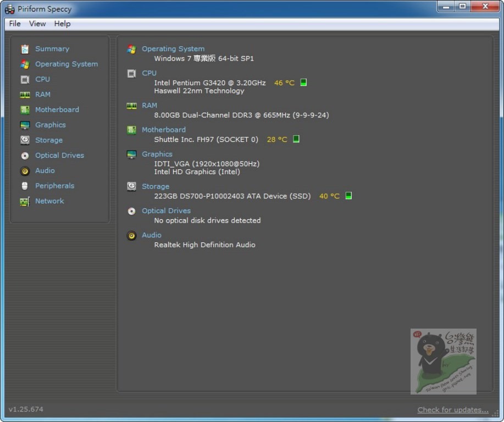The width and height of the screenshot is (504, 422).
Task: Click the Storage drive icon in summary pane
Action: click(131, 186)
